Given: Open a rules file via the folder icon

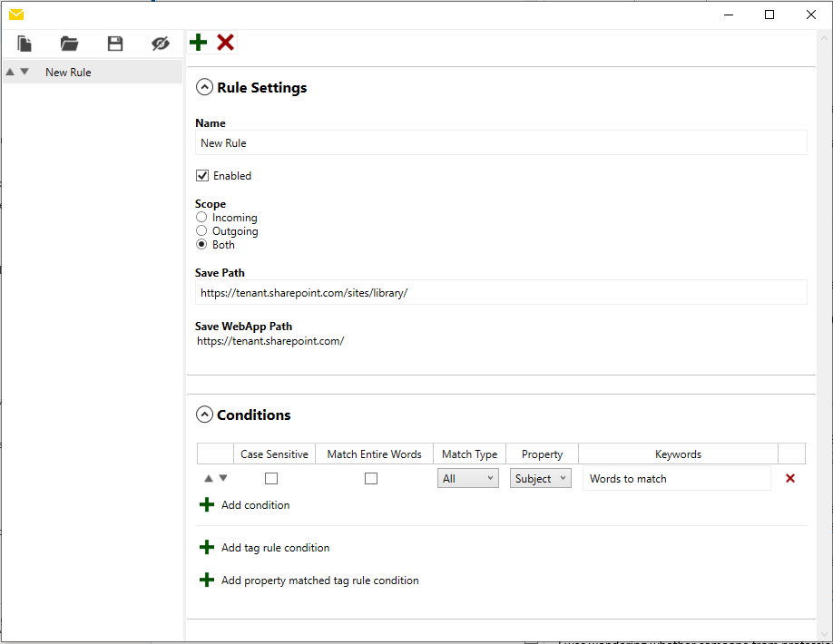Looking at the screenshot, I should 69,43.
